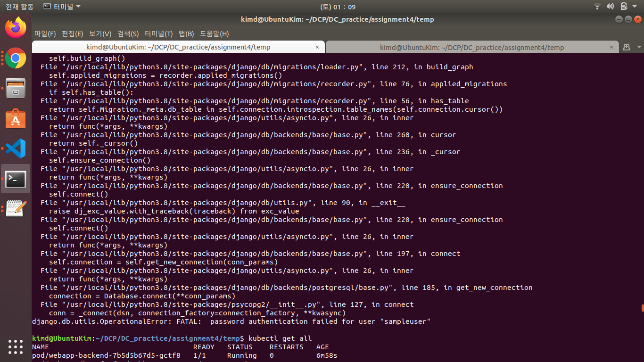This screenshot has width=644, height=362.
Task: Close the second terminal tab
Action: pos(611,47)
